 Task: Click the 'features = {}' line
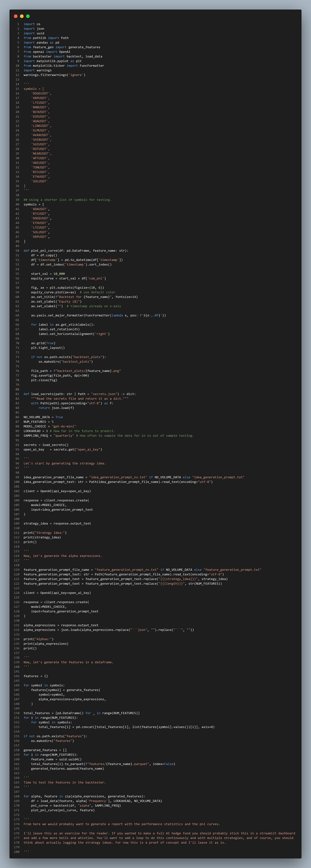pyautogui.click(x=36, y=676)
